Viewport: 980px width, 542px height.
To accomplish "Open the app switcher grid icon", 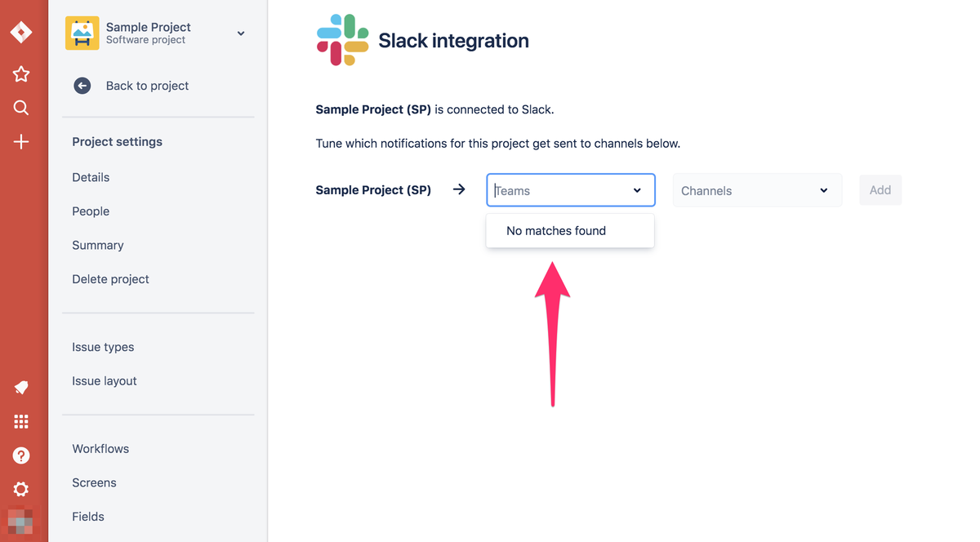I will pos(21,421).
